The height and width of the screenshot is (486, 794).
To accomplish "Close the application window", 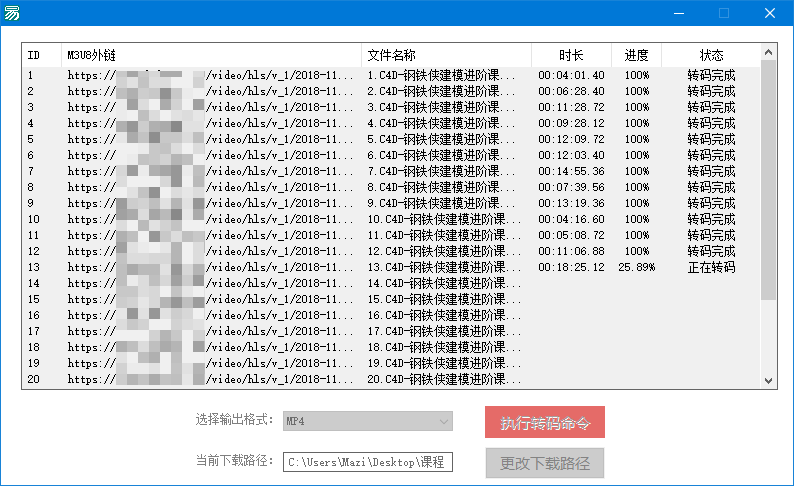I will point(769,13).
